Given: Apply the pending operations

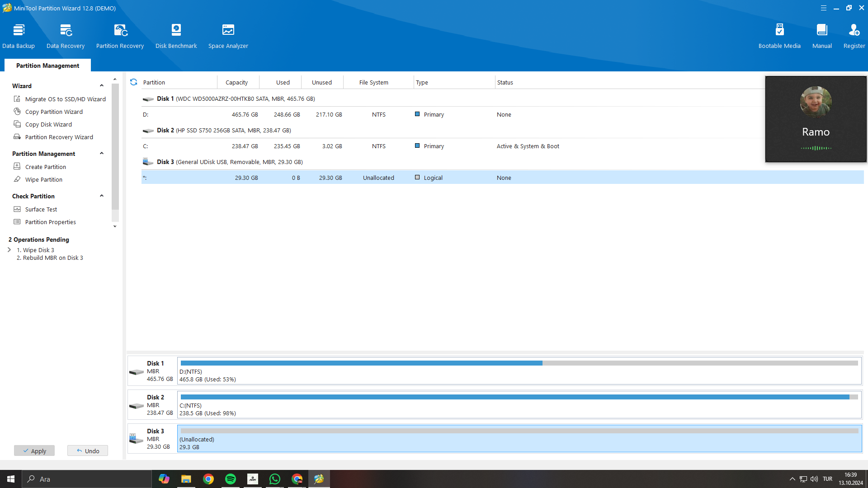Looking at the screenshot, I should [34, 450].
